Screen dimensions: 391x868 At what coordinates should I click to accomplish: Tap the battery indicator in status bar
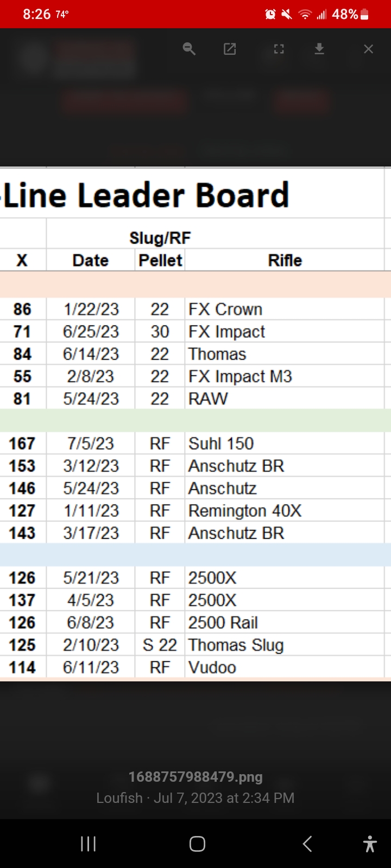pos(364,15)
